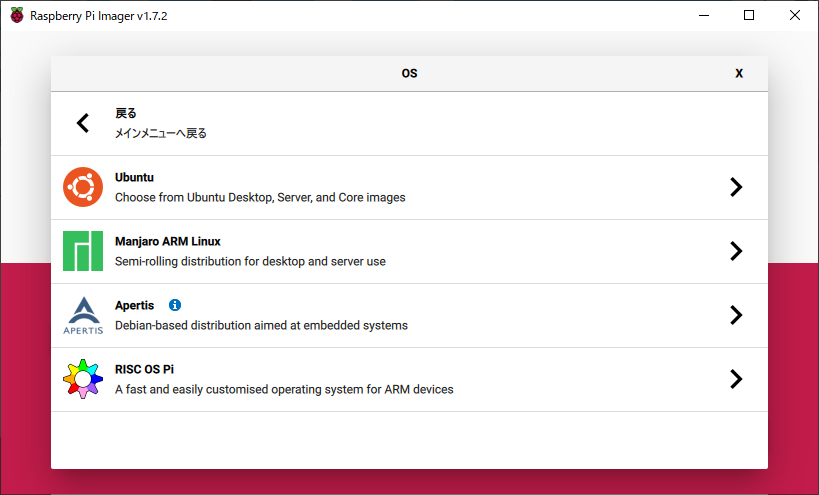Close the Raspberry Pi Imager window
819x495 pixels.
(795, 16)
